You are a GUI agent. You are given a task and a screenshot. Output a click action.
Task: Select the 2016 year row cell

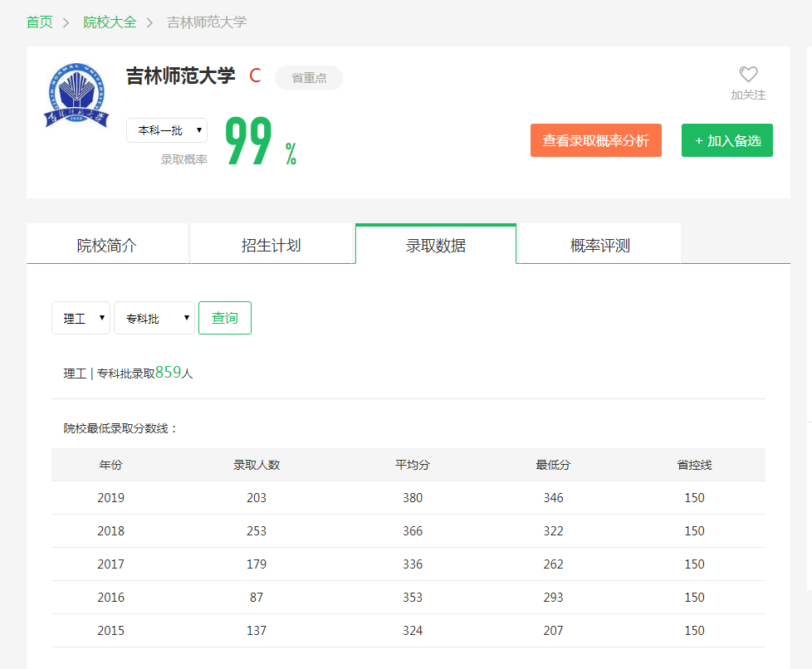[110, 597]
